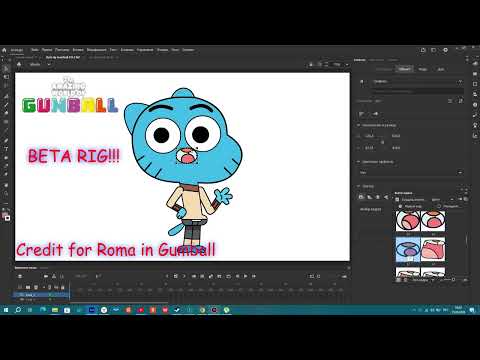
Task: Select the highlighted top layer in timeline
Action: 41,295
